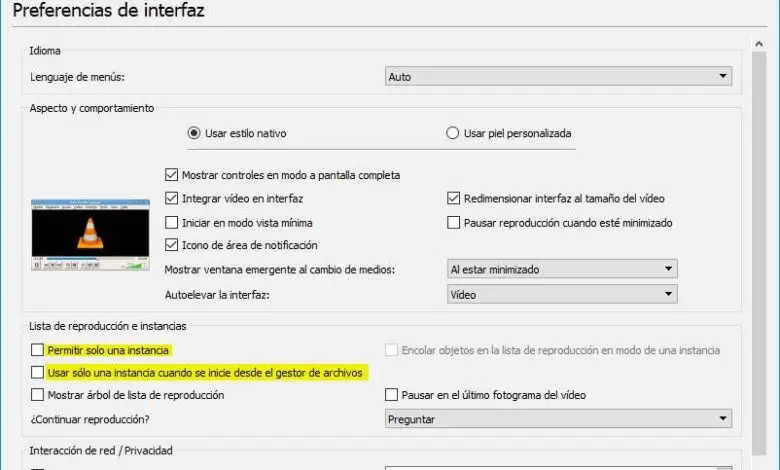Expand Mostrar ventana emergente dropdown
Image resolution: width=780 pixels, height=470 pixels.
pyautogui.click(x=561, y=269)
